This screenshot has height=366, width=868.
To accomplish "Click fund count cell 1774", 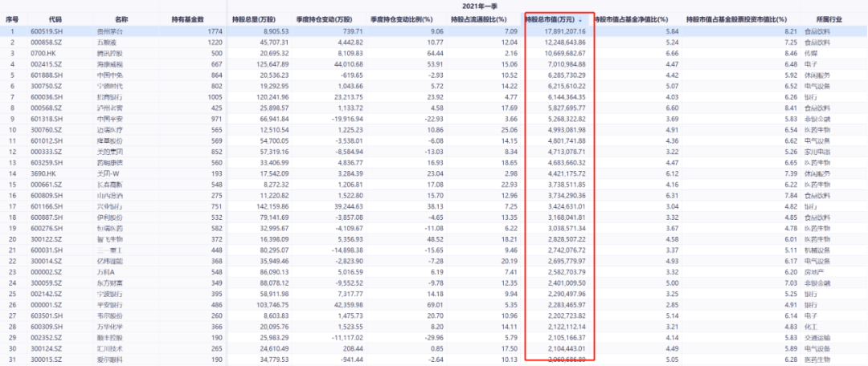I will coord(215,32).
